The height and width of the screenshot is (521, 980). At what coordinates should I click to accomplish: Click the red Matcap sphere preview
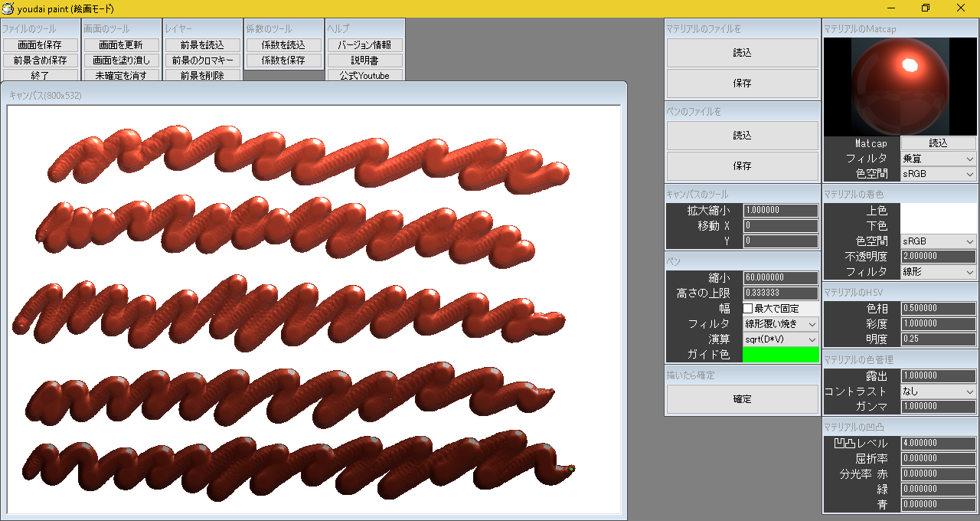(x=900, y=87)
